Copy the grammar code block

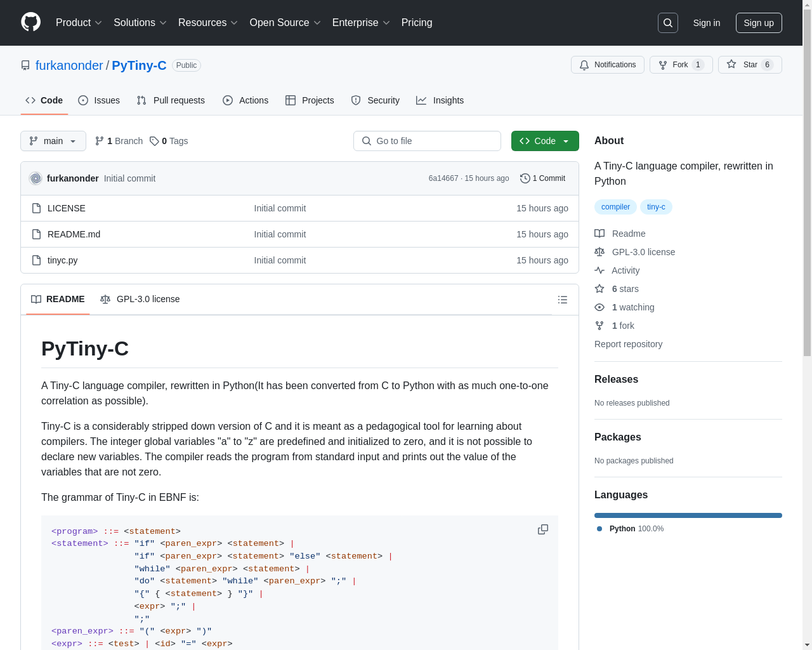coord(543,529)
